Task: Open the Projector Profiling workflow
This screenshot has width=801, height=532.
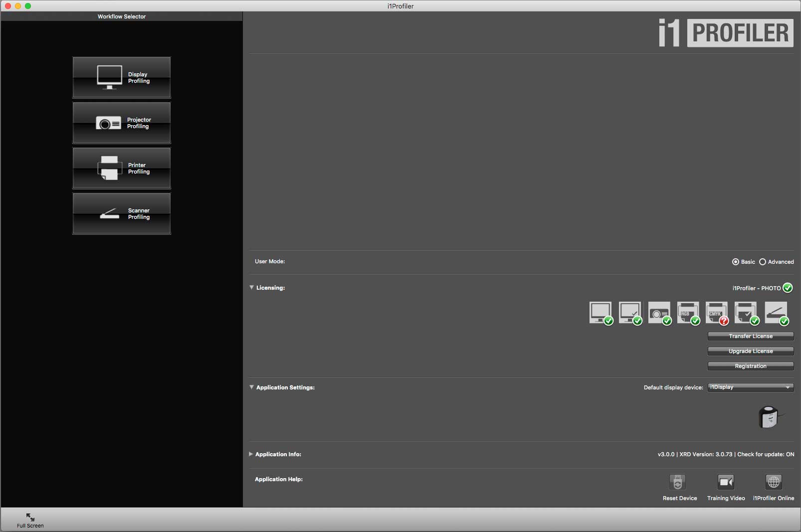Action: [122, 123]
